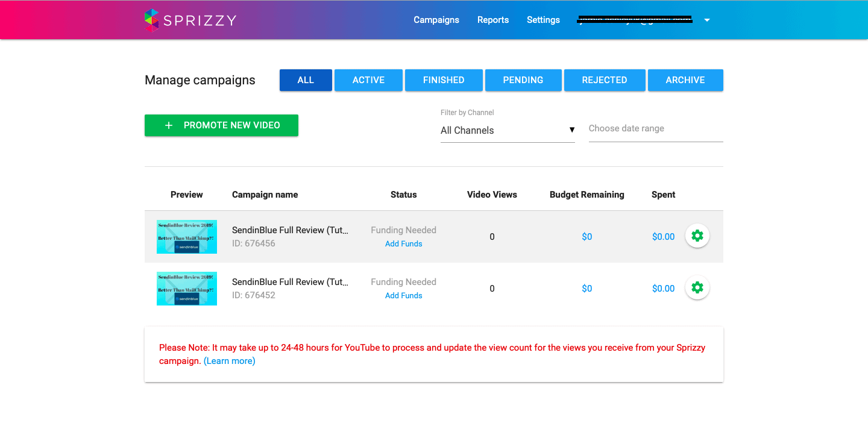This screenshot has height=426, width=868.
Task: Go to Reports in top navigation
Action: pos(493,20)
